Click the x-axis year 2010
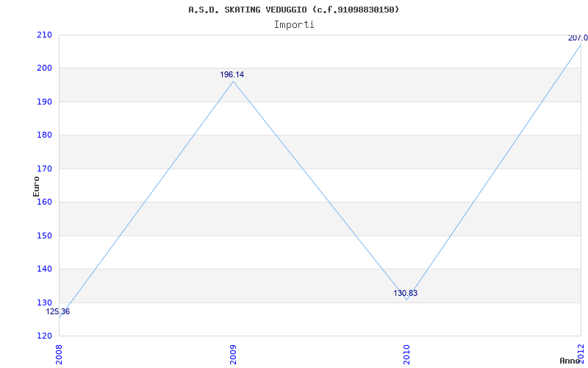The height and width of the screenshot is (368, 588). click(407, 353)
